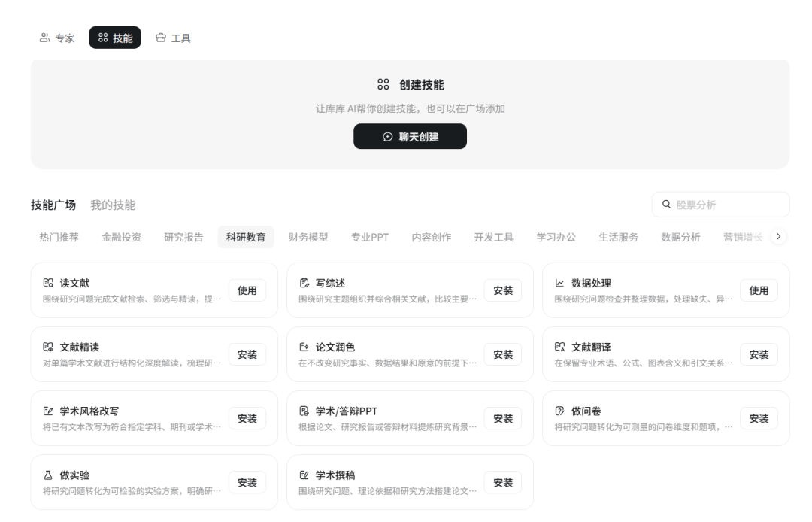
Task: Click the 学术/答辩PPT card title
Action: click(x=347, y=411)
